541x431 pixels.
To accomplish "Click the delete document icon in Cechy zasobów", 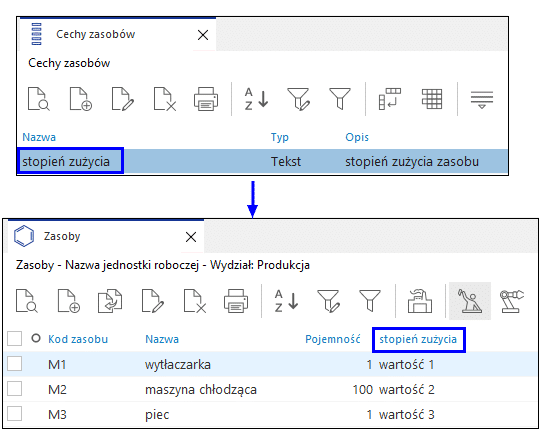I will coord(165,99).
